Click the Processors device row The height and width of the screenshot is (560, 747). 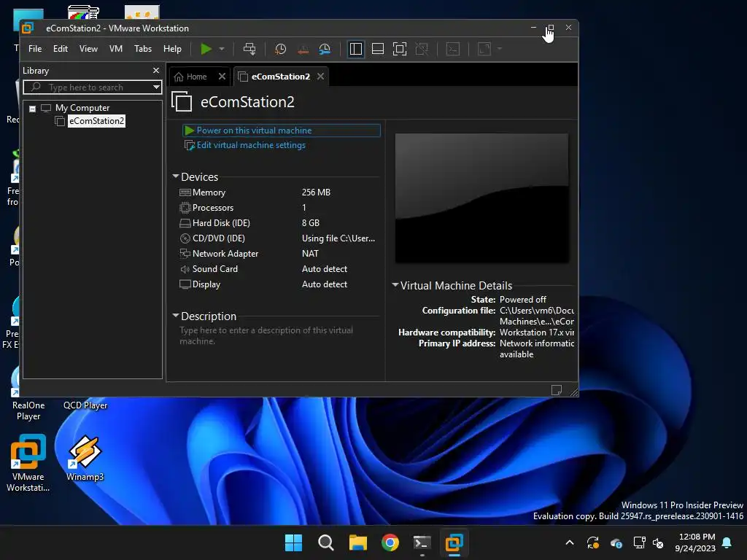click(x=279, y=208)
